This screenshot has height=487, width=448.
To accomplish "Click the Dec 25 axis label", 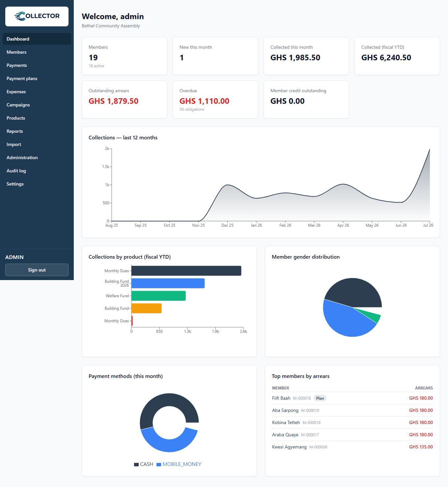I will point(227,225).
